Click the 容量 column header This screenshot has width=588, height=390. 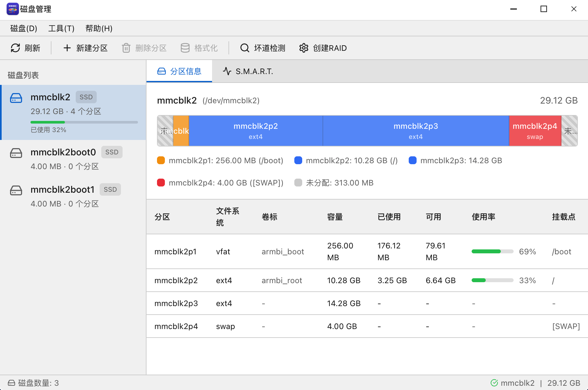[335, 217]
